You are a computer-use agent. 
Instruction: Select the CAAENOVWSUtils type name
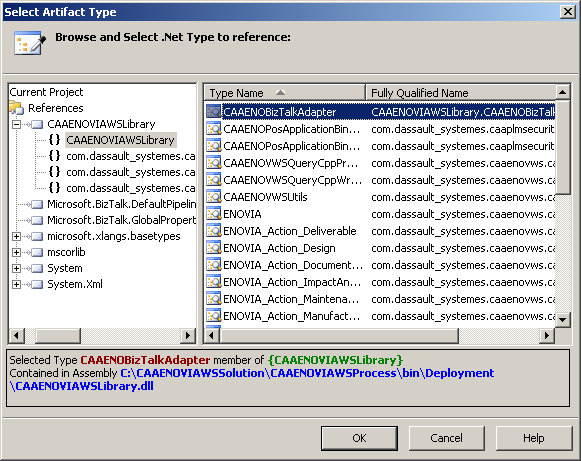[265, 197]
